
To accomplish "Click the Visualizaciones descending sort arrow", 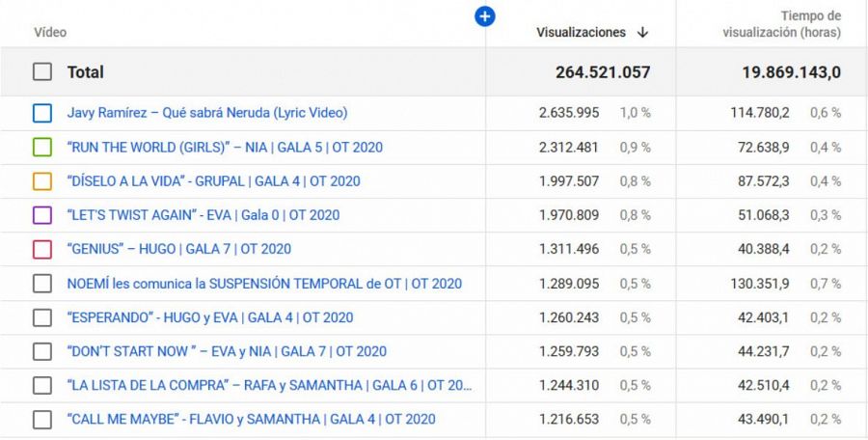I will [x=642, y=33].
